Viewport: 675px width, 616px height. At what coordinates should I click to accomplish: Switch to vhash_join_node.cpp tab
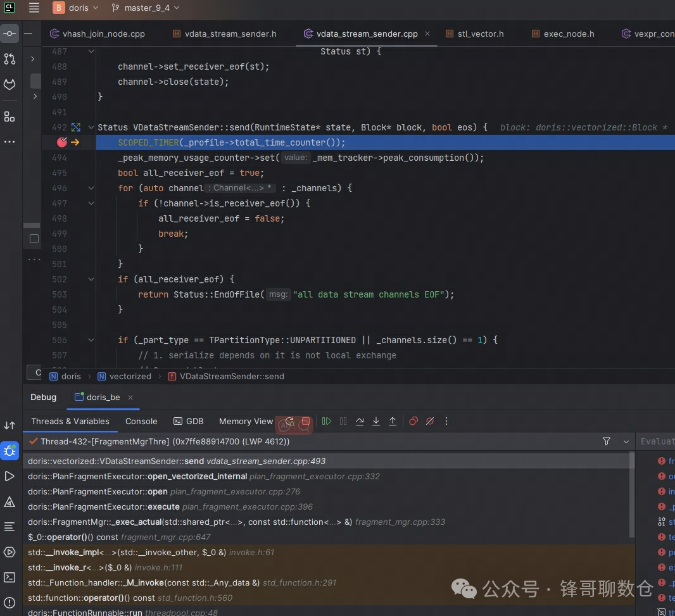98,34
